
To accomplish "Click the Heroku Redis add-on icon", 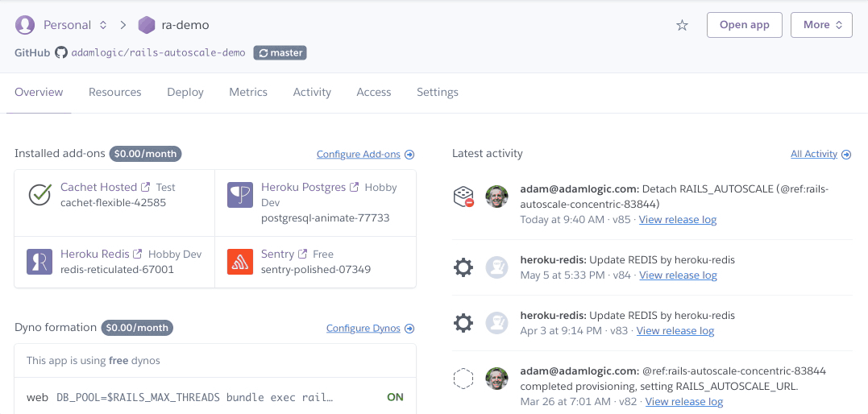I will coord(39,262).
